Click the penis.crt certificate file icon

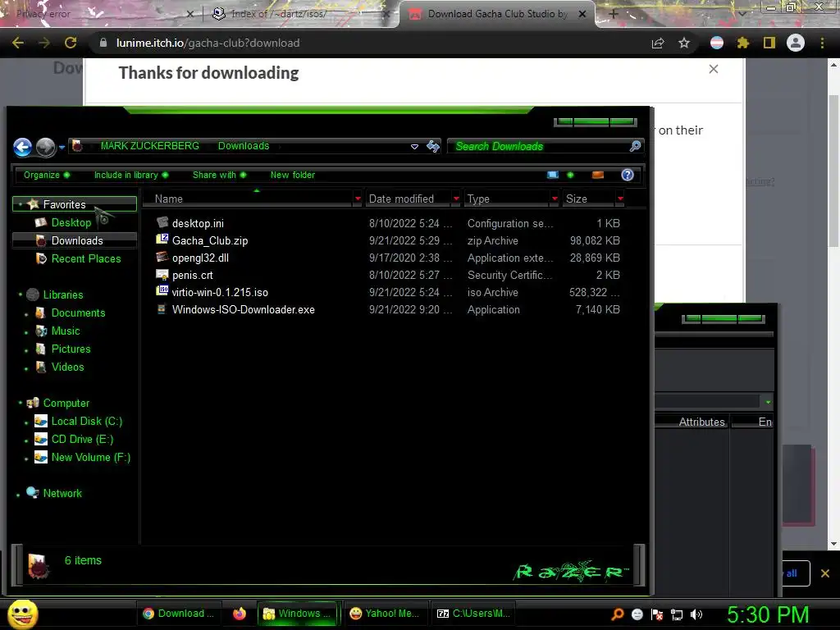click(162, 274)
